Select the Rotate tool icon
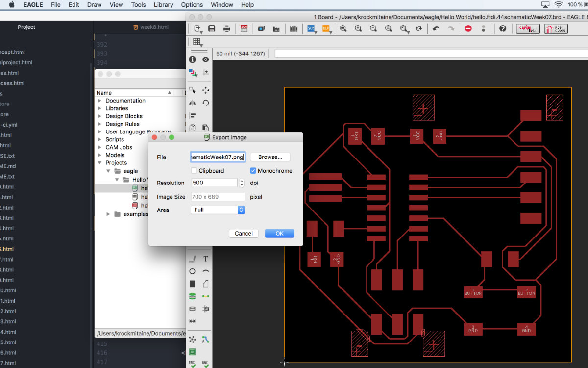Screen dimensions: 588x368 point(206,103)
